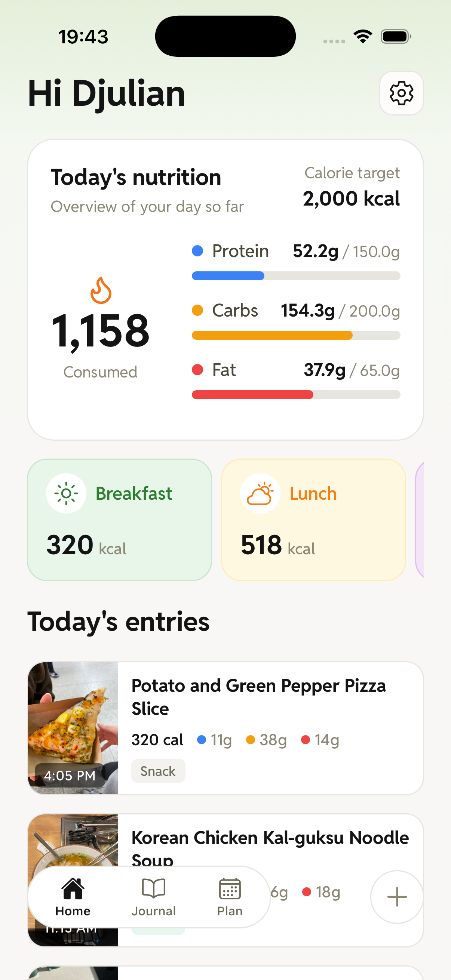Tap the Wi-Fi status icon
The width and height of the screenshot is (451, 980).
click(363, 37)
